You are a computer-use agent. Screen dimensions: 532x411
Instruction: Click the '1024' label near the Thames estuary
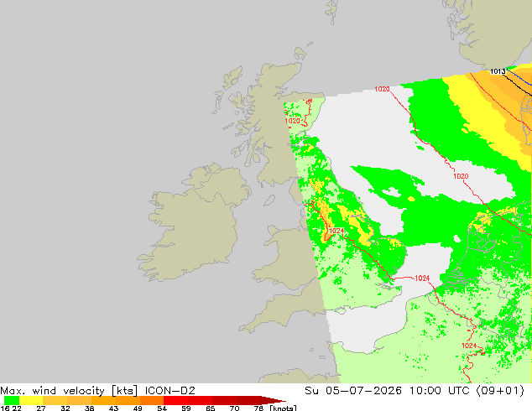coord(422,278)
